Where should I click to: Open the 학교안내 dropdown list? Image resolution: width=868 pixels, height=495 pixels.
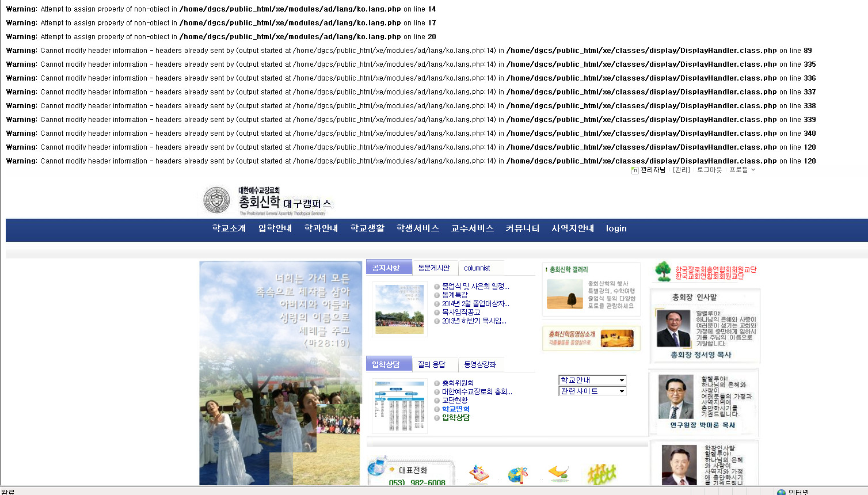(591, 380)
